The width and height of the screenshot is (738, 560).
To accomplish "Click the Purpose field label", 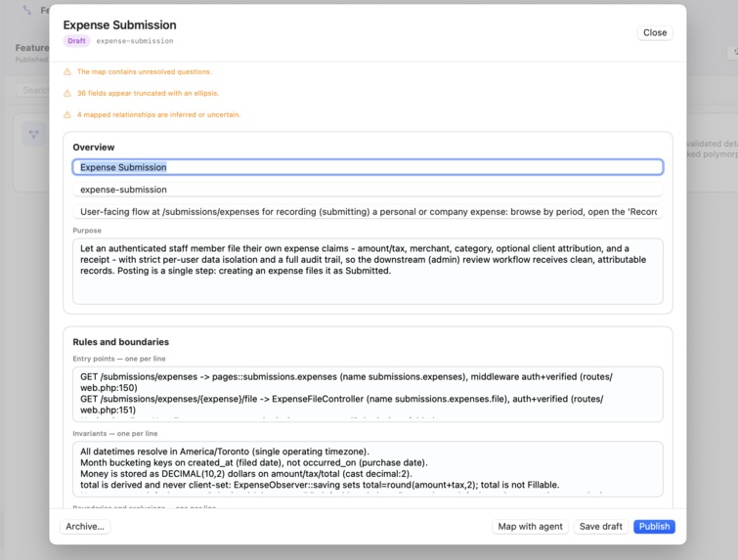I will click(87, 231).
